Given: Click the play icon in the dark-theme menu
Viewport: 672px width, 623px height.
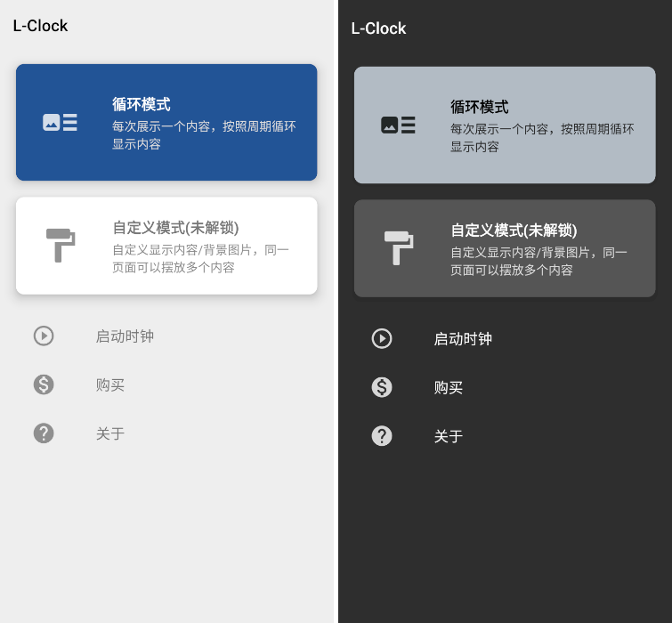Looking at the screenshot, I should [382, 338].
